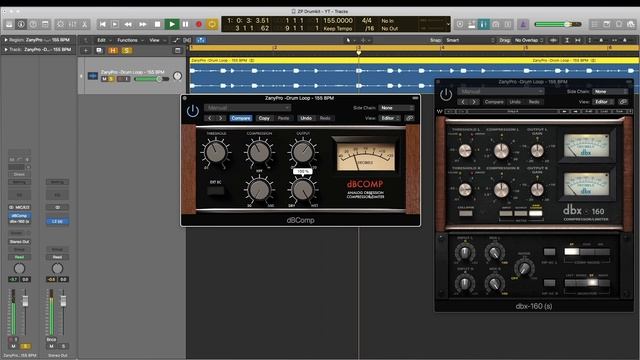Image resolution: width=640 pixels, height=360 pixels.
Task: Pause playback with the Pause button
Action: [185, 24]
